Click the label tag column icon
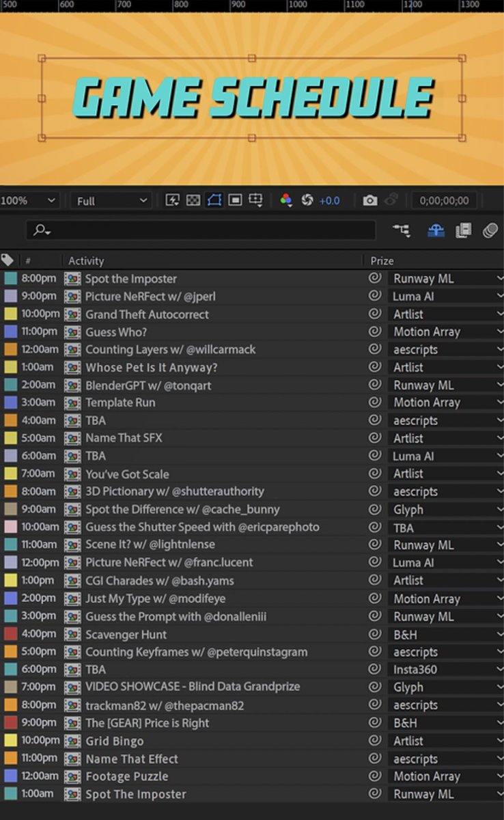 pyautogui.click(x=8, y=260)
